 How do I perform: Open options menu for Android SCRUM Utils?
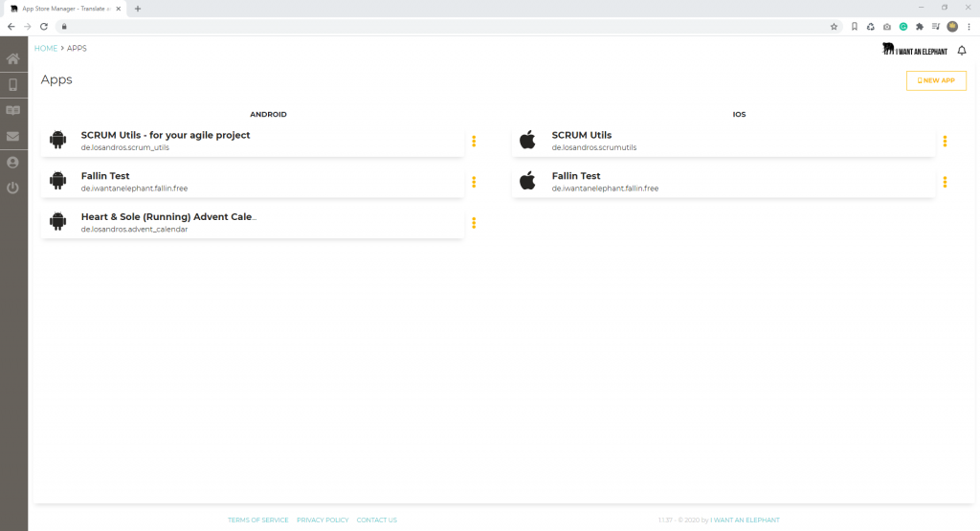474,142
